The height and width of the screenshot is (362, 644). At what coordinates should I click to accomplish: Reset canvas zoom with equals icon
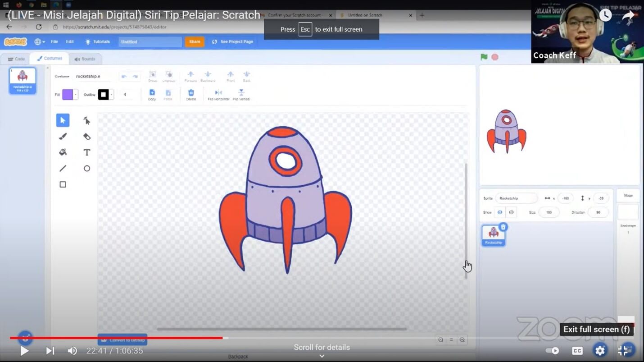[451, 340]
